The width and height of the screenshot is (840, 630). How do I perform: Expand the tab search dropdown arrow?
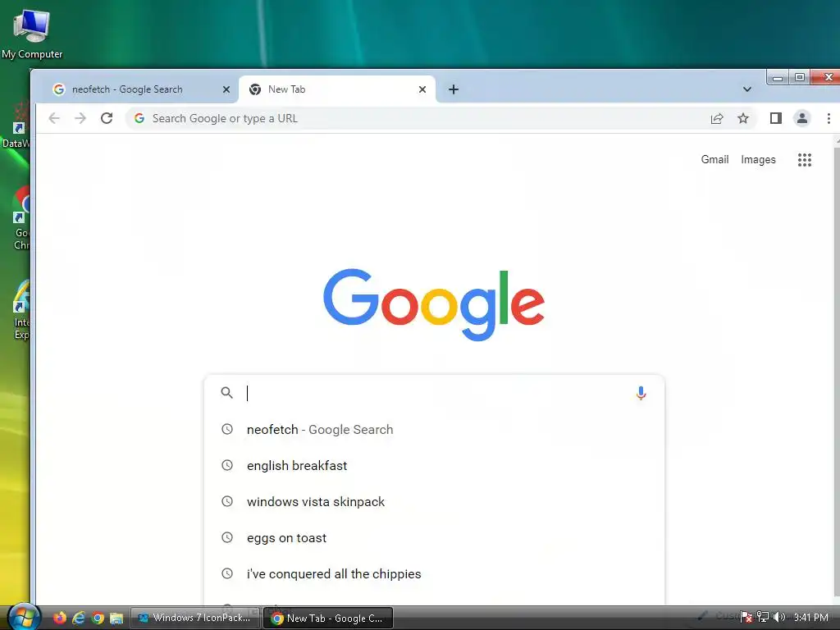(746, 89)
